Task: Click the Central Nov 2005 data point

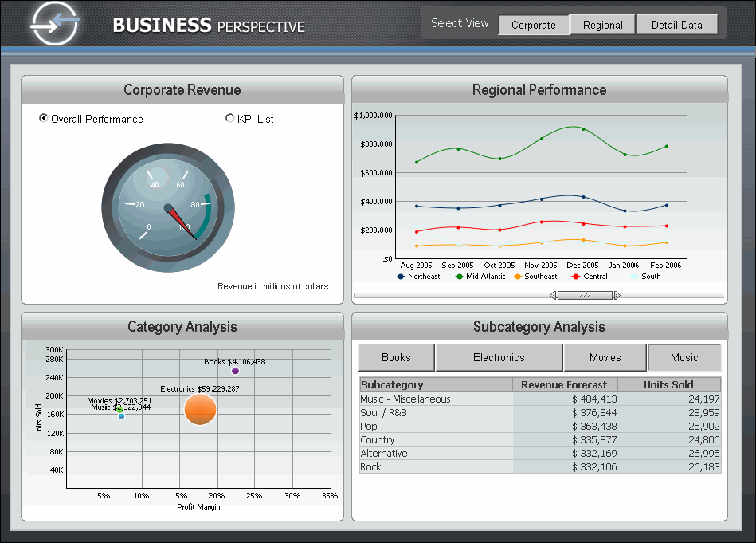Action: 542,222
